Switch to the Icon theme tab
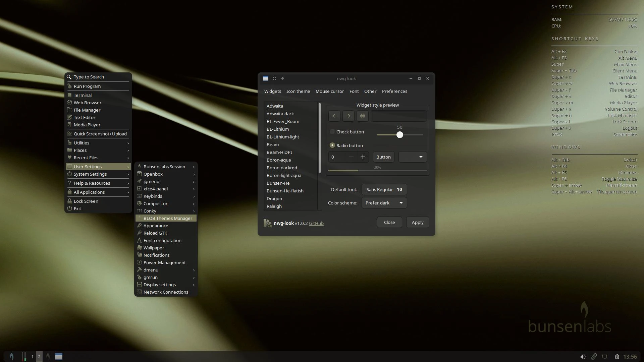 point(298,91)
